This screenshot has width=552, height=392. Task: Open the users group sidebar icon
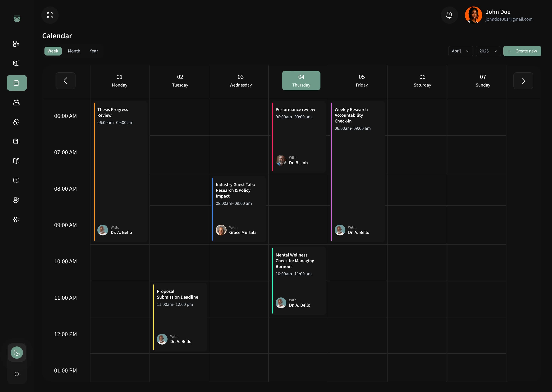[16, 200]
